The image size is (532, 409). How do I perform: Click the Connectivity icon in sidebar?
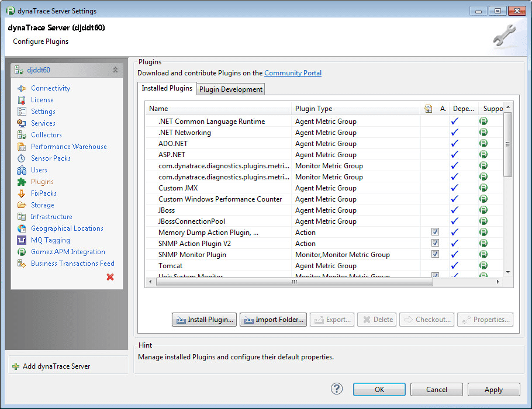coord(22,88)
